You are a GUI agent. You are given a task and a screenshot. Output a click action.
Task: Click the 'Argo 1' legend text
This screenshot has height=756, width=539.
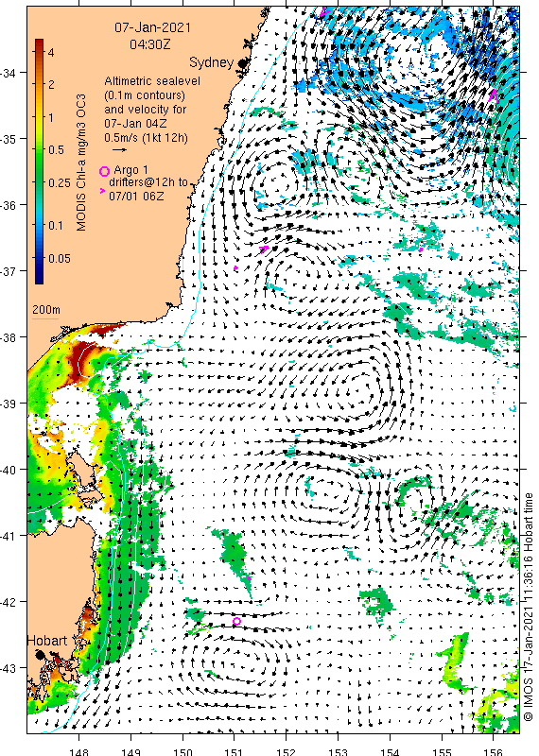point(130,170)
